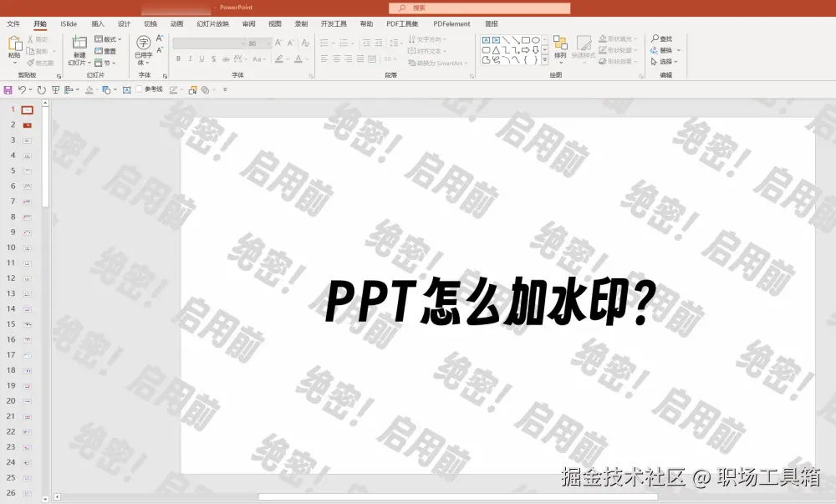The image size is (836, 504).
Task: Toggle the 参考线 guides checkbox
Action: coord(139,89)
